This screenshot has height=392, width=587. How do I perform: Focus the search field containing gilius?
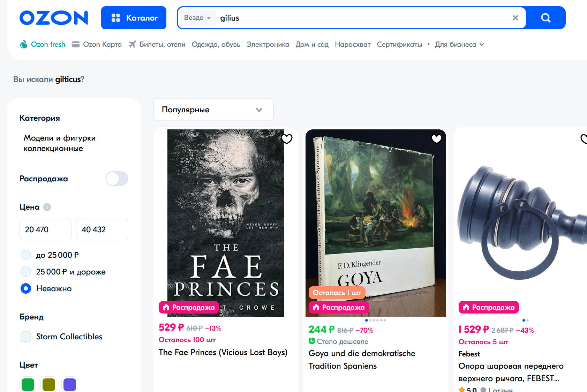[x=363, y=18]
